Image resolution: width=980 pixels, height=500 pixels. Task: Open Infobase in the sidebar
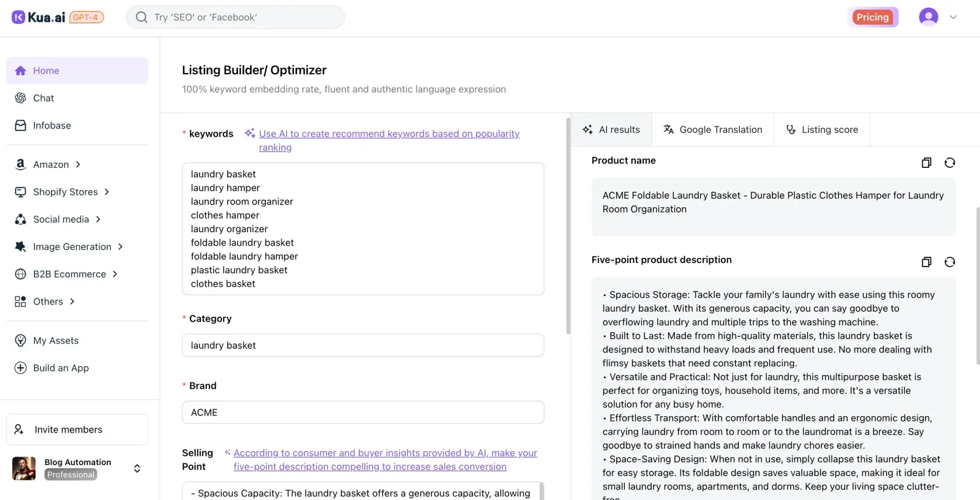pyautogui.click(x=77, y=126)
